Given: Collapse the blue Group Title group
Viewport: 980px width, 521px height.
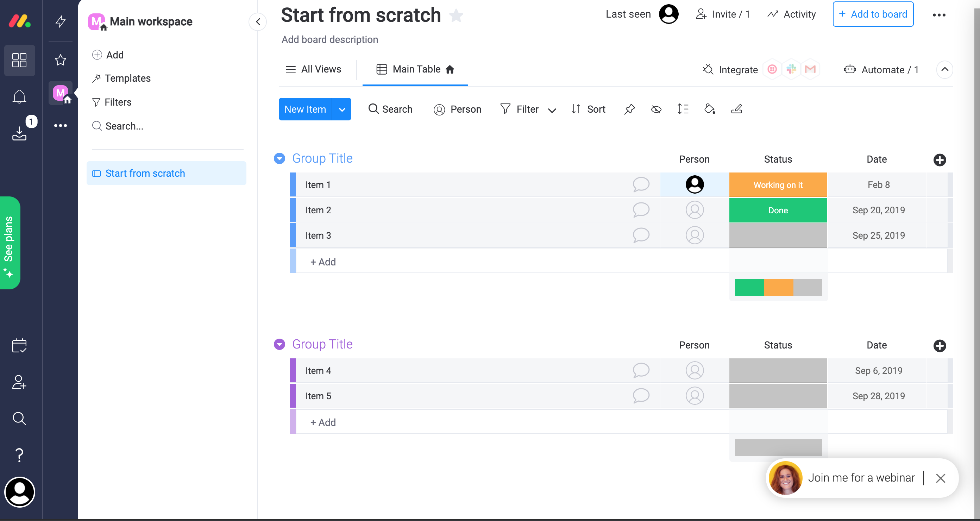Looking at the screenshot, I should [x=279, y=158].
